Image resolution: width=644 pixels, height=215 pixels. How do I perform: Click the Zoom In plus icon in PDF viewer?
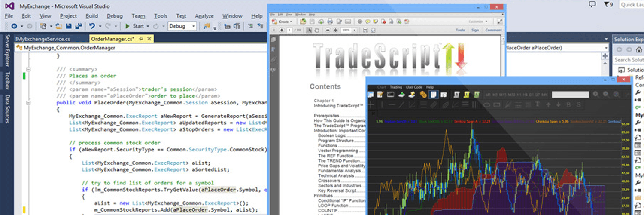(336, 30)
